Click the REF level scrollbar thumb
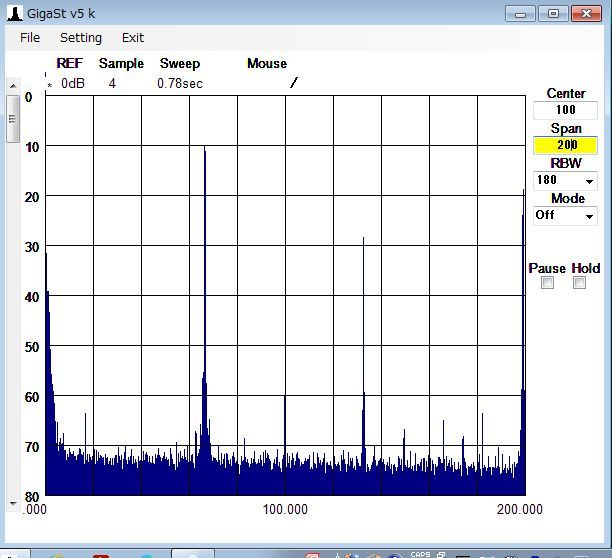612x558 pixels. [13, 119]
